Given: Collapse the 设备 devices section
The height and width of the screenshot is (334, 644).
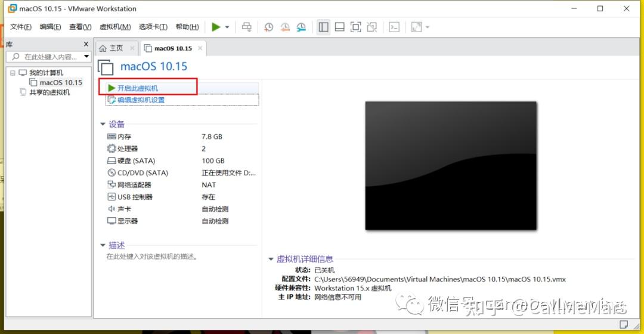Looking at the screenshot, I should (x=103, y=123).
